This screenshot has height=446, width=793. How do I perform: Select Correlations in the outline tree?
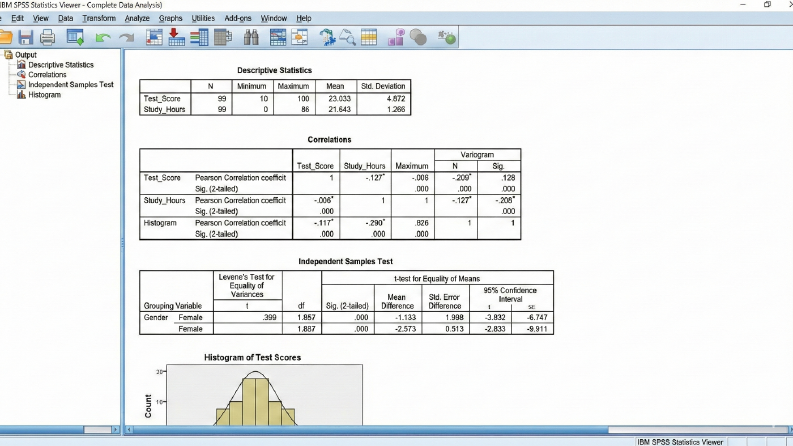tap(47, 74)
